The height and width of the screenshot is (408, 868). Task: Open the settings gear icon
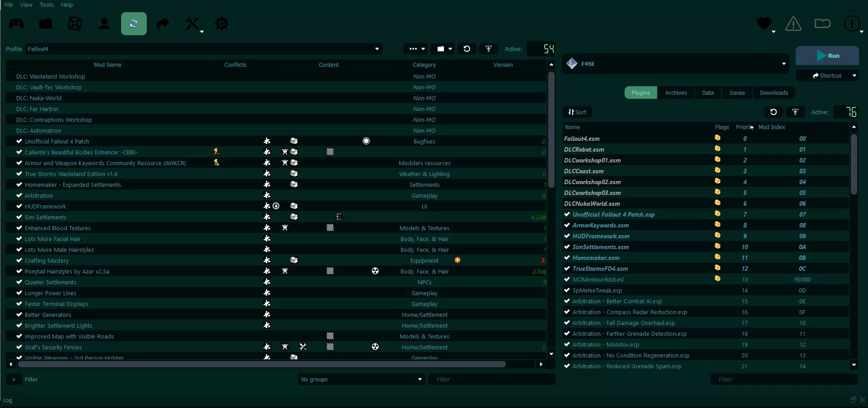(222, 23)
